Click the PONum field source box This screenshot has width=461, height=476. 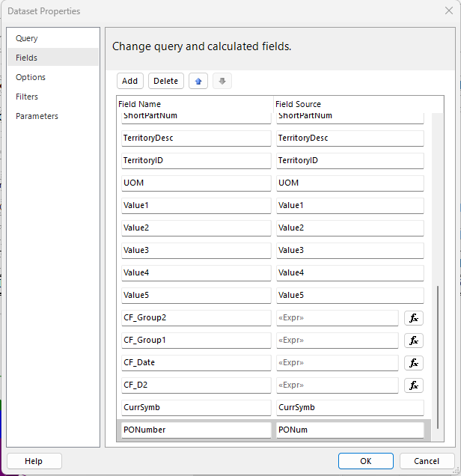[349, 430]
